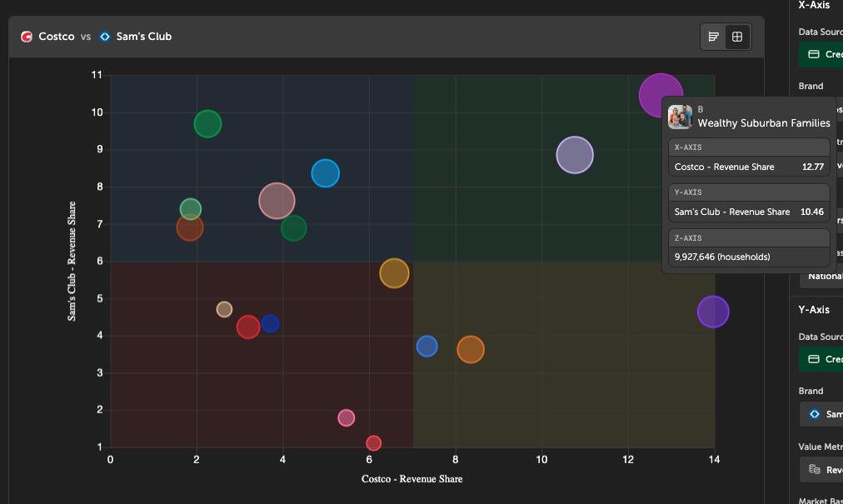Image resolution: width=843 pixels, height=504 pixels.
Task: Select the blue bubble near x 7.3
Action: (x=426, y=346)
